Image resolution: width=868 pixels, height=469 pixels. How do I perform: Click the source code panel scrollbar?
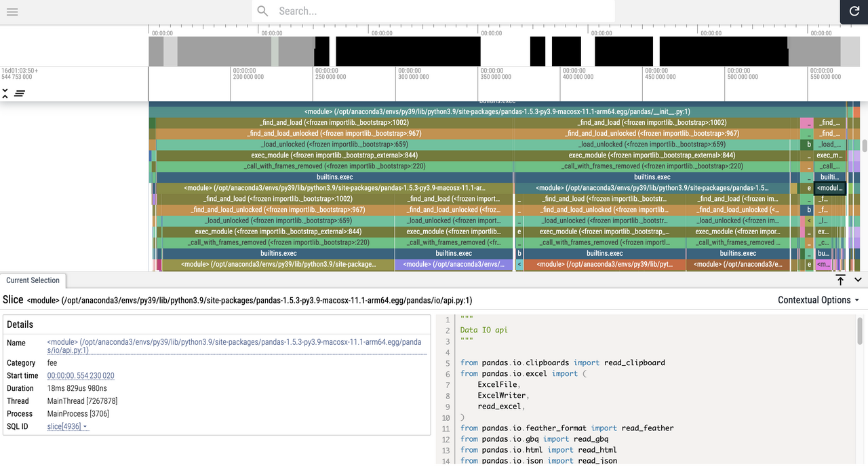[860, 331]
